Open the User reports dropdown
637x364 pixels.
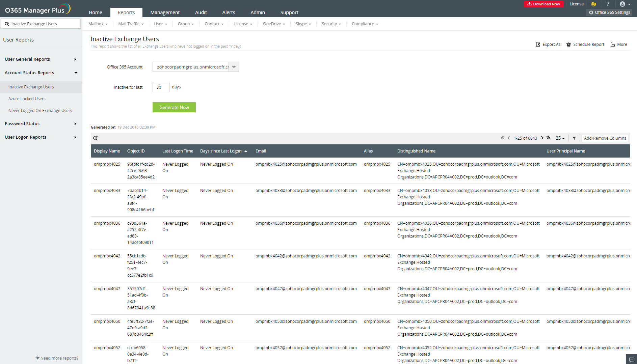[161, 24]
